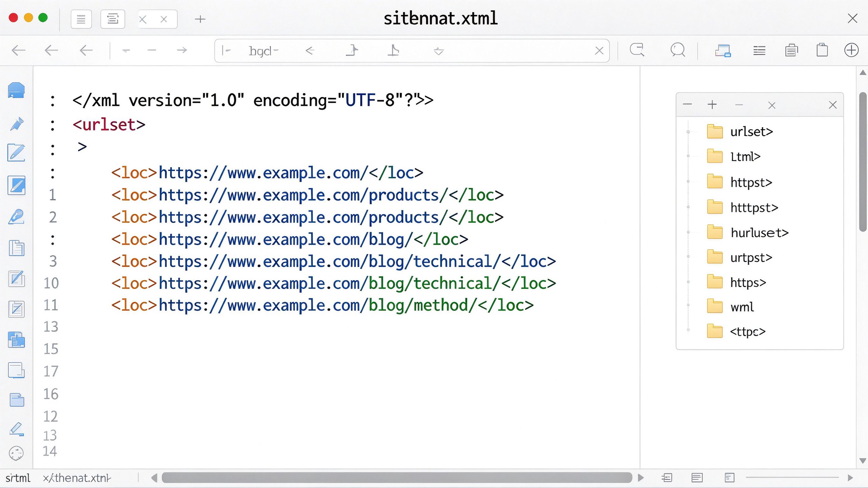
Task: Click the folder icon near sidebar bottom
Action: [x=17, y=400]
